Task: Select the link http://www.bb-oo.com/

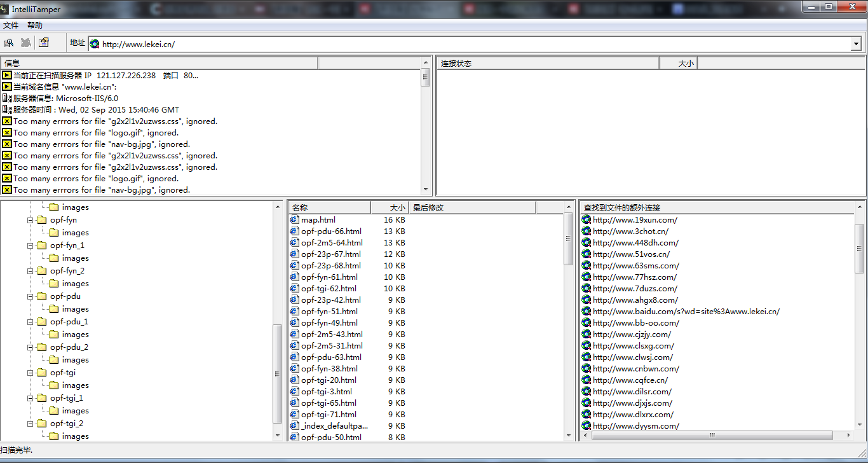Action: click(x=635, y=322)
